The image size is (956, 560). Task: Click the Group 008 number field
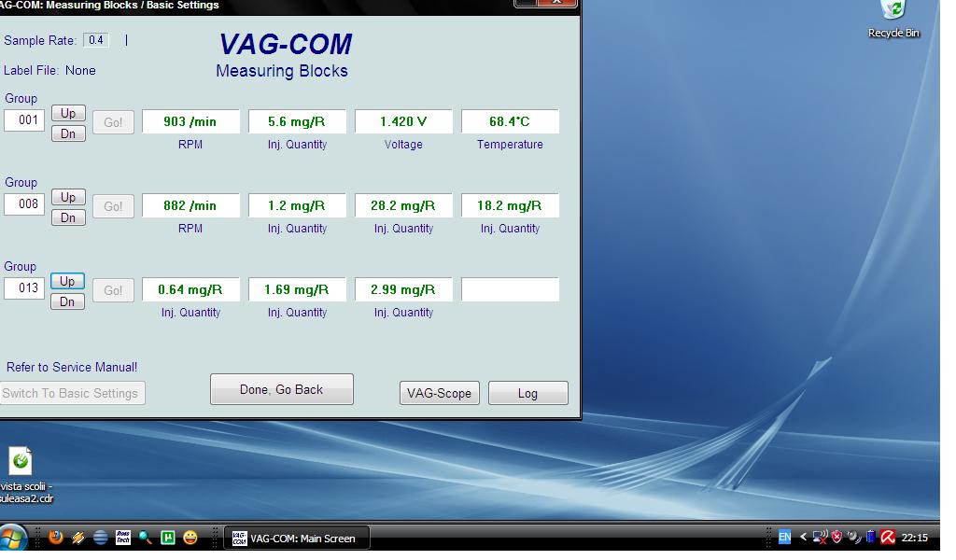(x=24, y=204)
